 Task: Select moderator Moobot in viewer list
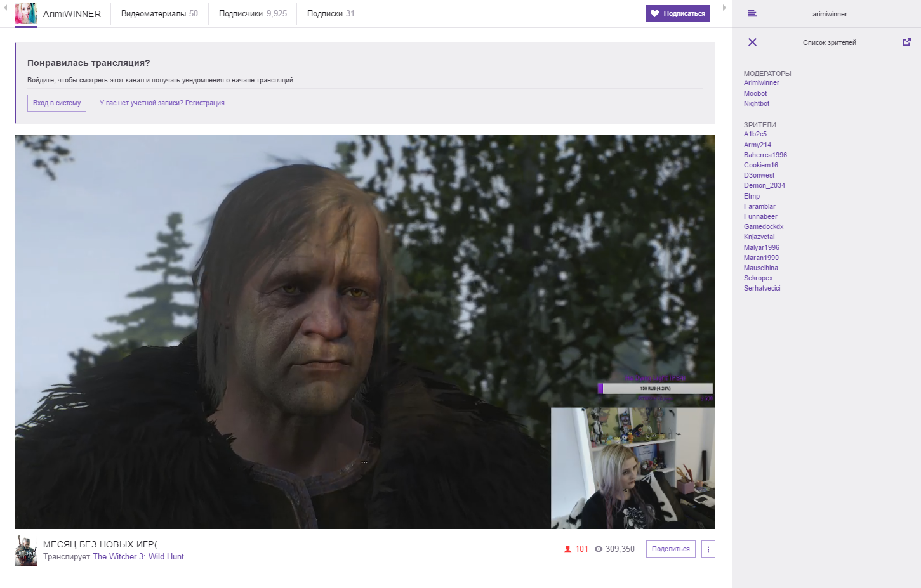755,93
